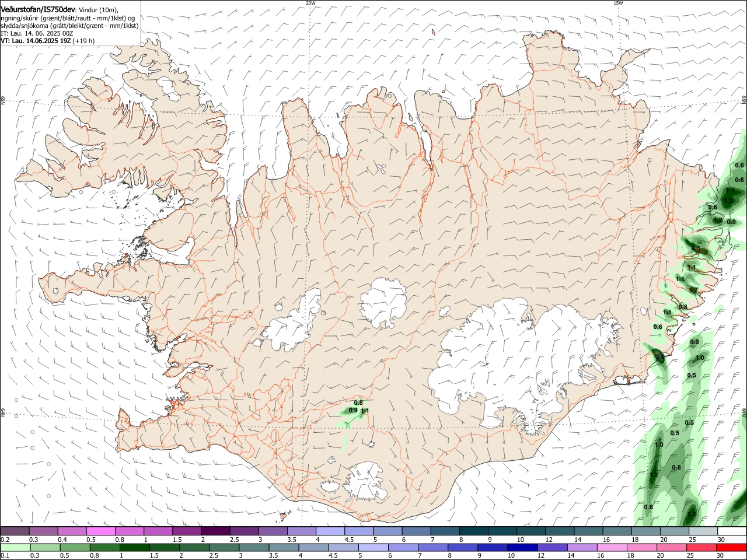
Task: Select the slate blue 6 snow scale swatch
Action: point(416,531)
